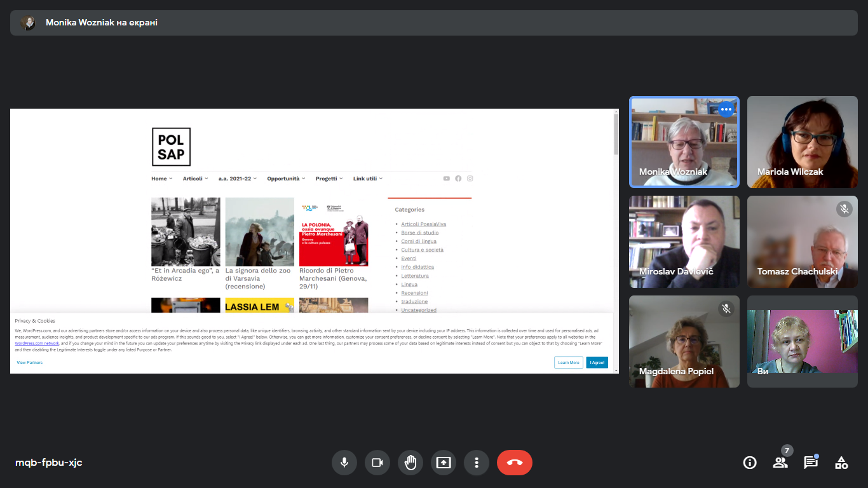Viewport: 868px width, 488px height.
Task: Open the meeting details info icon
Action: (750, 463)
